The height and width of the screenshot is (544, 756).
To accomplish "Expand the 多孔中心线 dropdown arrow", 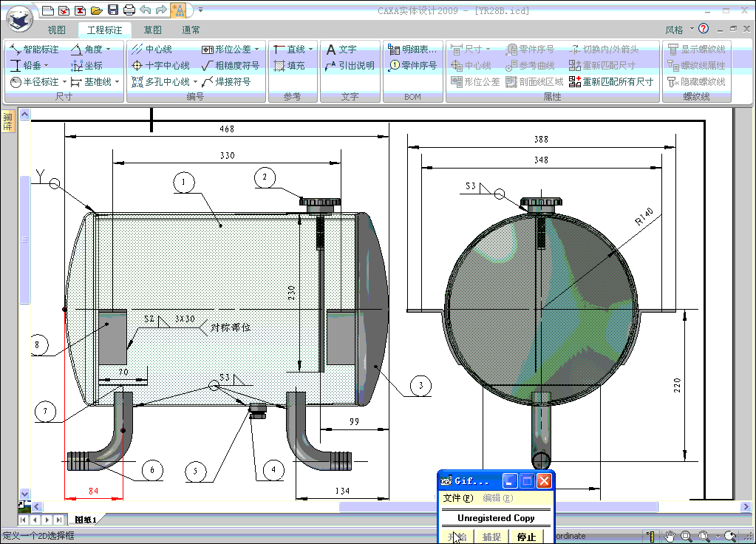I will click(195, 81).
